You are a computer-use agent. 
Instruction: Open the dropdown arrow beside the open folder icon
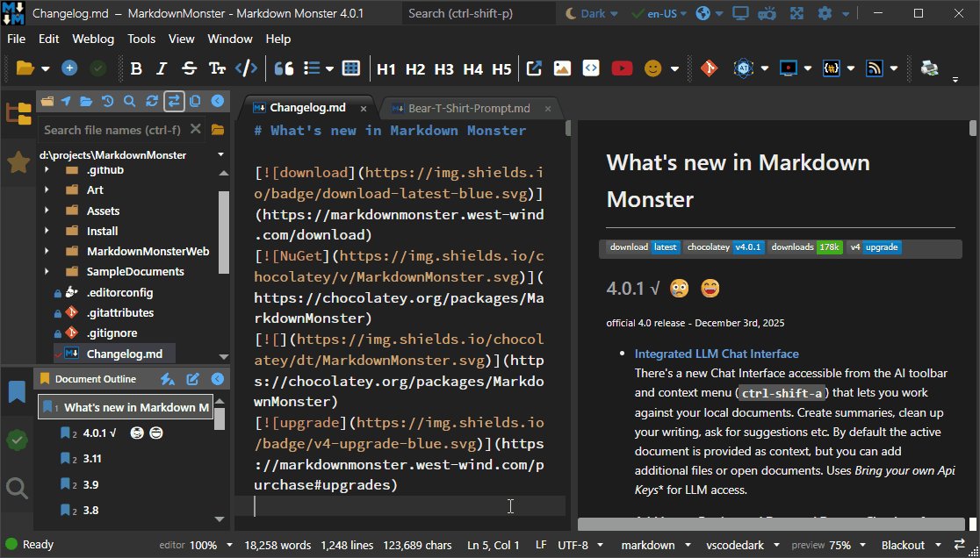point(45,68)
